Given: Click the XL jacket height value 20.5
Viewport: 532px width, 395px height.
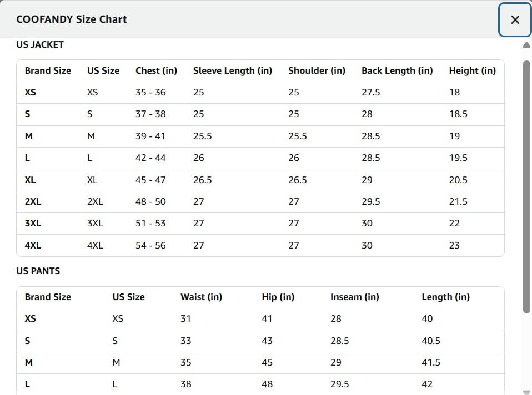Looking at the screenshot, I should [458, 180].
